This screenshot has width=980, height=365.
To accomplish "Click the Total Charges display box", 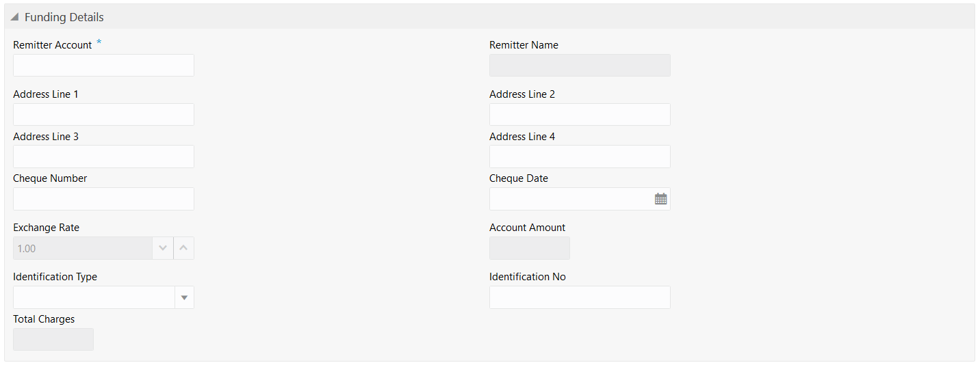I will click(53, 339).
